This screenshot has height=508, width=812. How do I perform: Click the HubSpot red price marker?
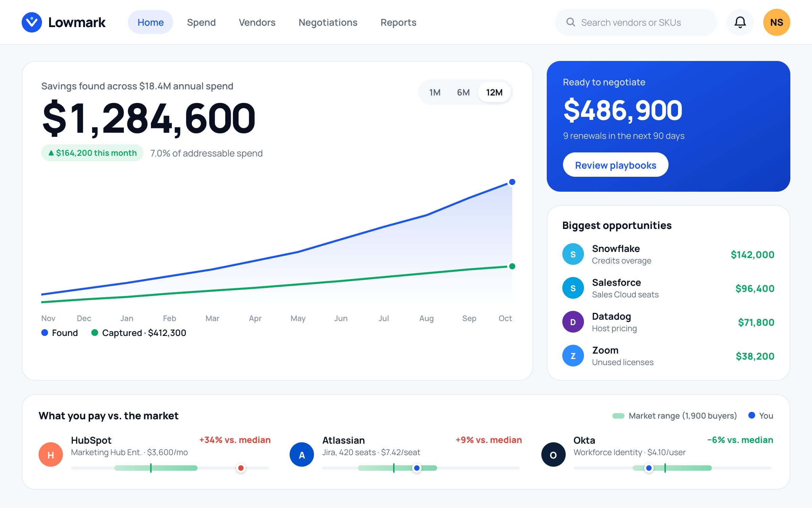pyautogui.click(x=241, y=468)
